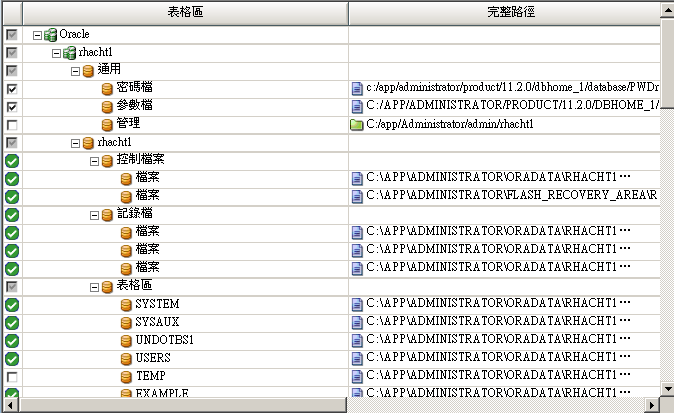Uncheck the 密碼檔 checkbox
The height and width of the screenshot is (413, 674).
pos(12,89)
